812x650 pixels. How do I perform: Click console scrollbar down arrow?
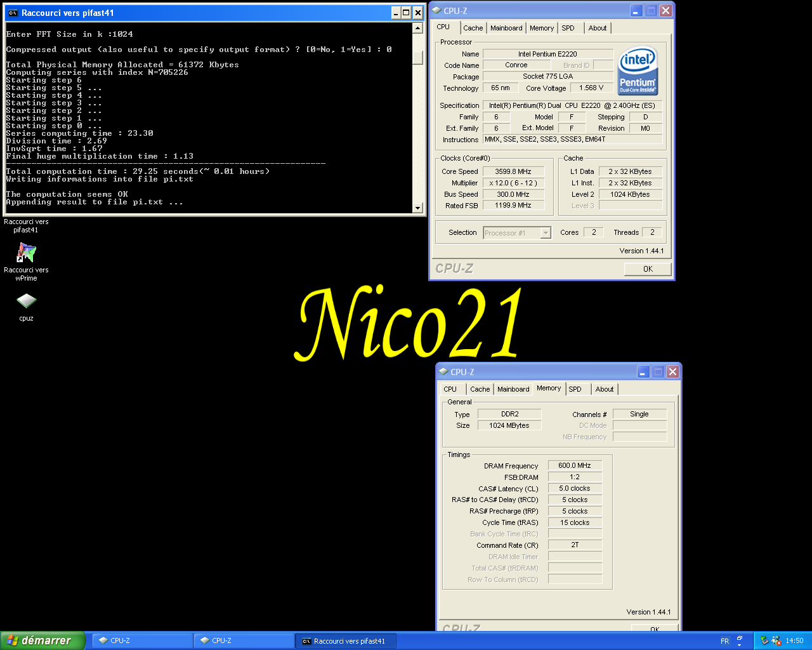(417, 208)
